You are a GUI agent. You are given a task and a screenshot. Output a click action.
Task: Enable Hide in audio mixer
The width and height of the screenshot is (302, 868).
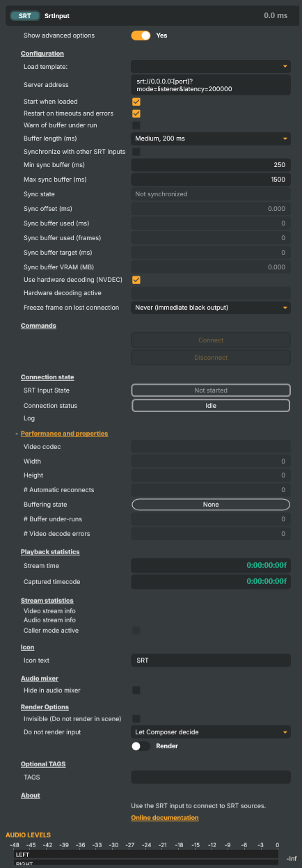pos(136,691)
